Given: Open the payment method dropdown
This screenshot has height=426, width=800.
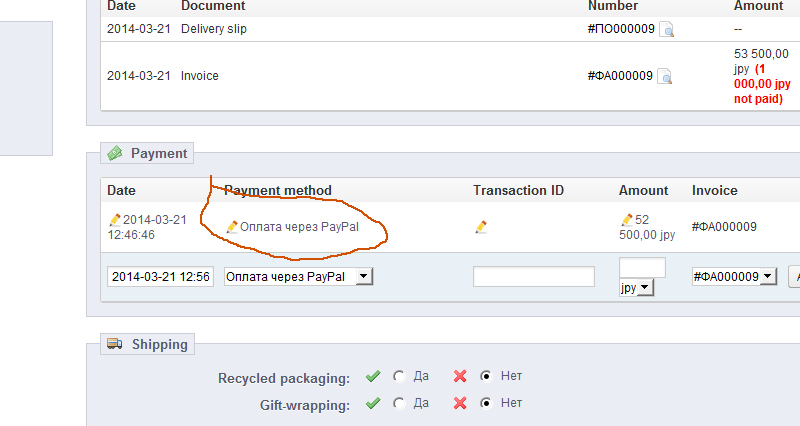Looking at the screenshot, I should 364,277.
